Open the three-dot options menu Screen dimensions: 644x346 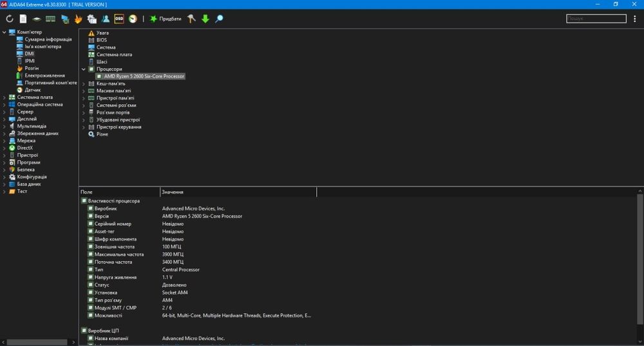click(635, 19)
